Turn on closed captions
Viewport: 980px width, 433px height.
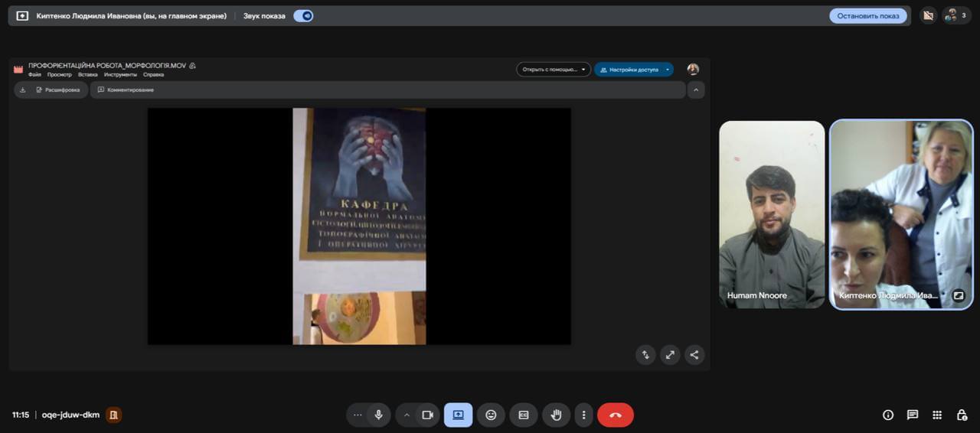(x=524, y=415)
